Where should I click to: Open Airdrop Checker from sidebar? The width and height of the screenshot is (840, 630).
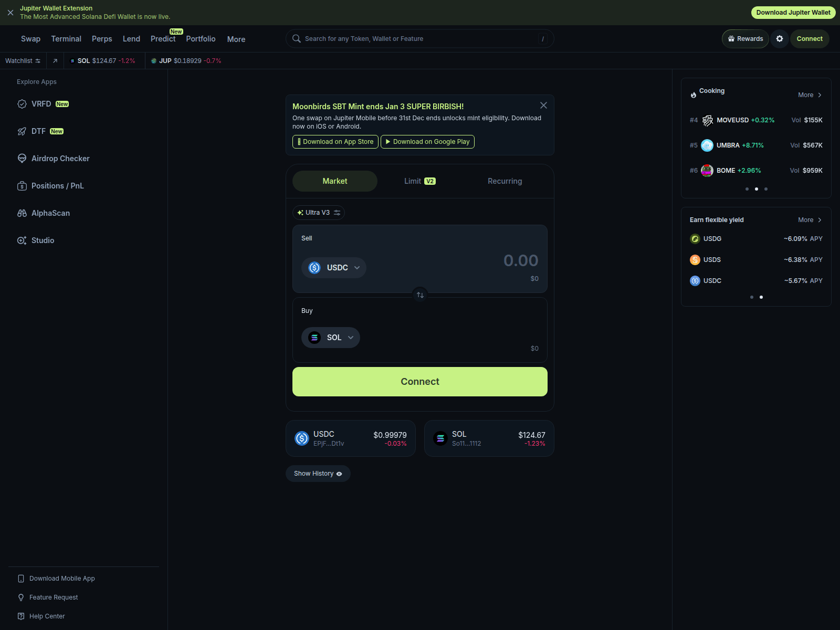tap(53, 159)
